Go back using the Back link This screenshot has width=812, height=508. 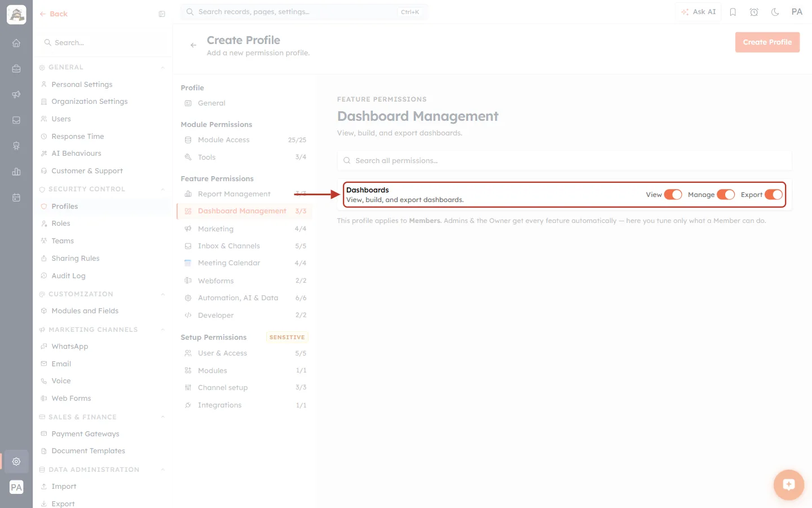[54, 14]
